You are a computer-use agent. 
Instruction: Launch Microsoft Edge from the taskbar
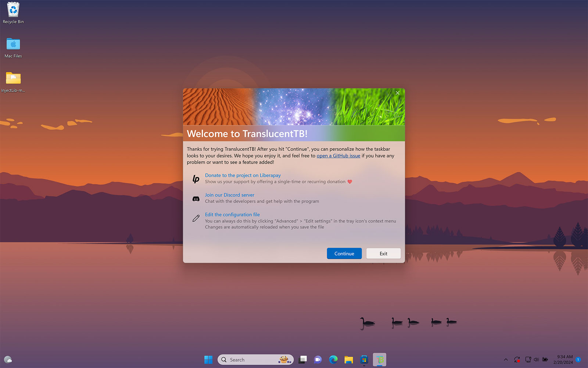pos(333,360)
